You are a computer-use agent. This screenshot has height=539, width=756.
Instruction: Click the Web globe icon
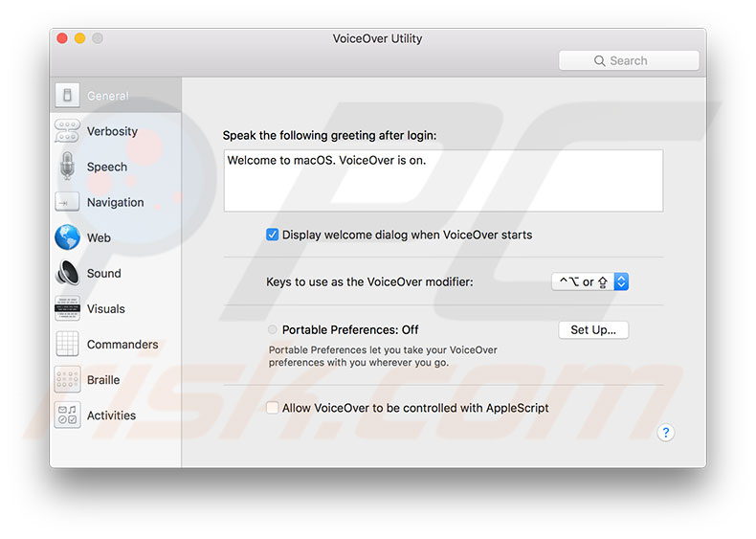pyautogui.click(x=68, y=236)
